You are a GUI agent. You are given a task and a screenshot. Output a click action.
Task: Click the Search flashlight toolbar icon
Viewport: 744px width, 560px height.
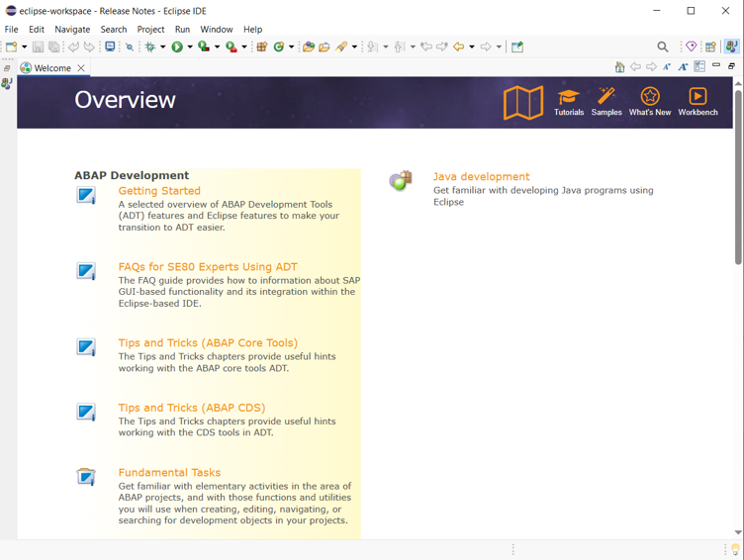(x=341, y=47)
